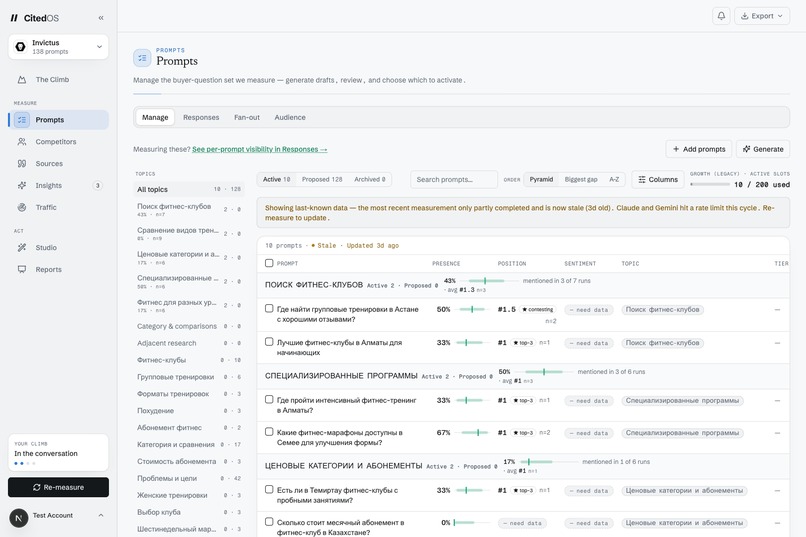The width and height of the screenshot is (806, 537).
Task: Collapse ЦЕНОВЫЕ КАТЕГОРИИ И АБОНЕМЕНТЫ group header
Action: (x=523, y=466)
